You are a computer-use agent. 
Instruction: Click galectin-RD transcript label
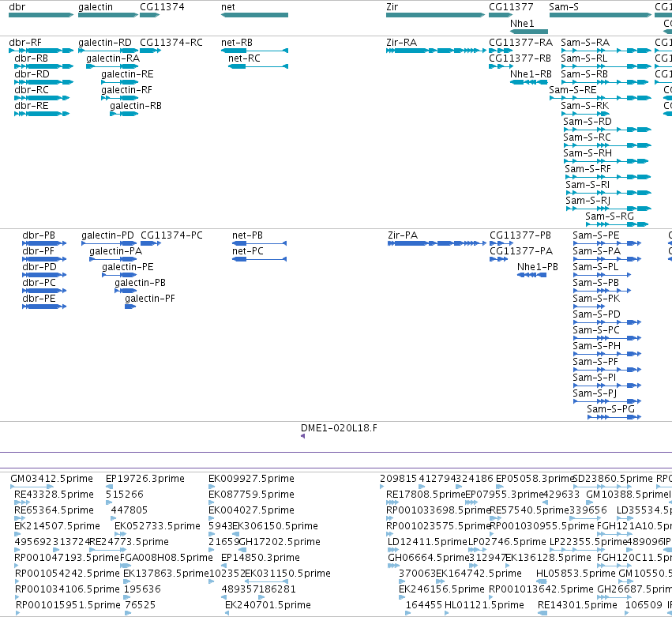[x=104, y=43]
